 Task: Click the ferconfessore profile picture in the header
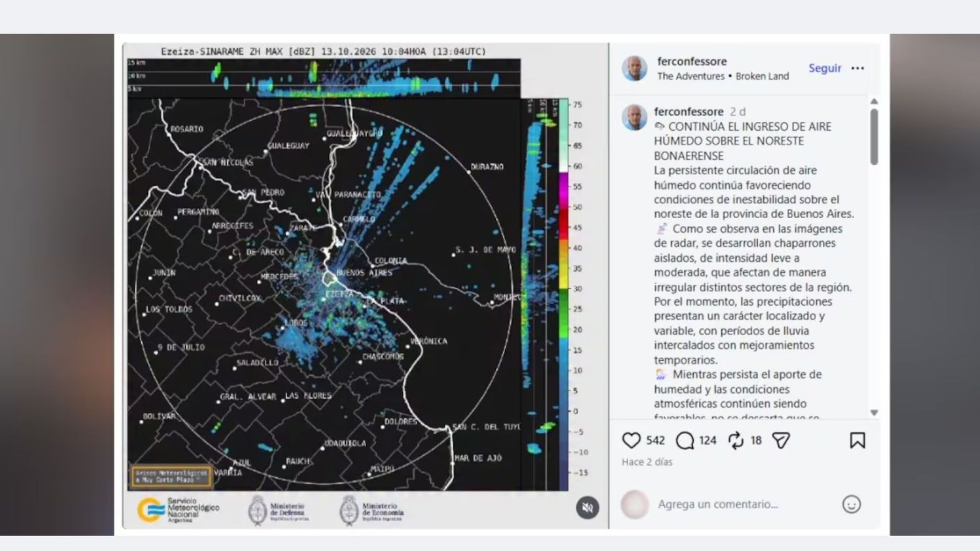635,68
